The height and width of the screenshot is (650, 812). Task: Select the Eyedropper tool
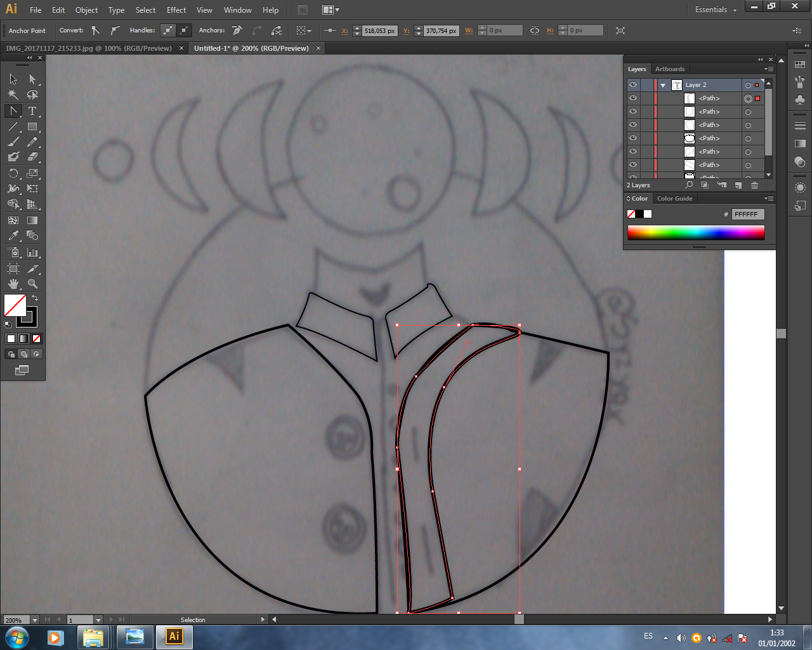(x=13, y=235)
